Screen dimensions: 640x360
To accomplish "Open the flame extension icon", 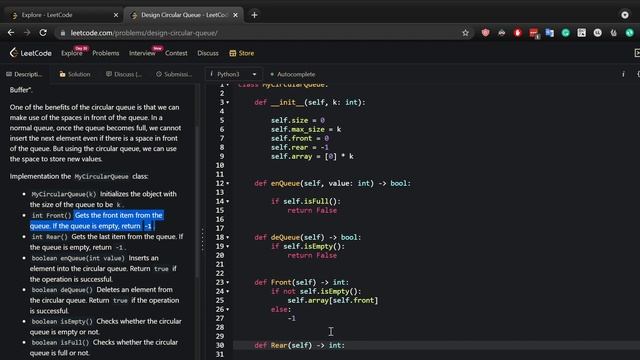I will click(x=613, y=33).
